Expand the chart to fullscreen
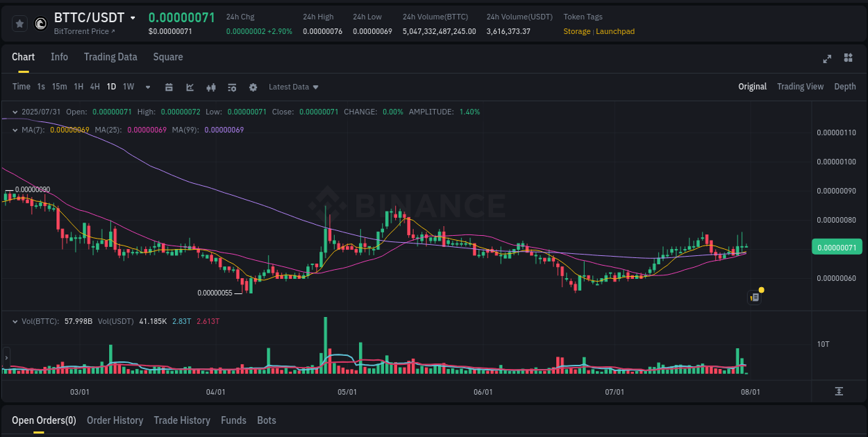The image size is (868, 437). click(x=826, y=59)
